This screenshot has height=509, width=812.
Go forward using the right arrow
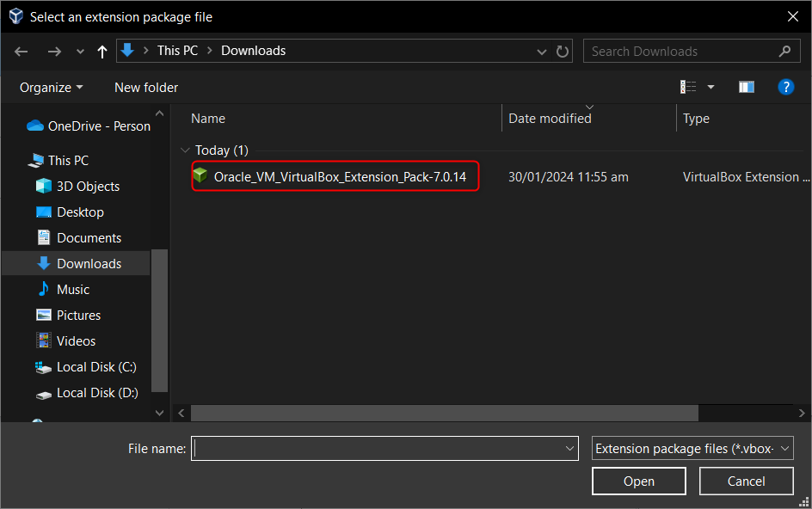[x=54, y=52]
